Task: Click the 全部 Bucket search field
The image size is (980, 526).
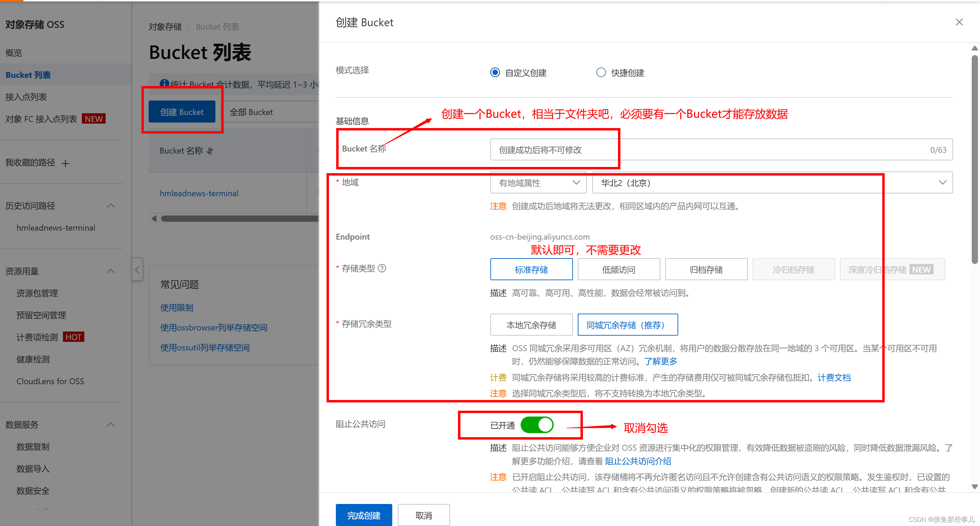Action: [271, 112]
